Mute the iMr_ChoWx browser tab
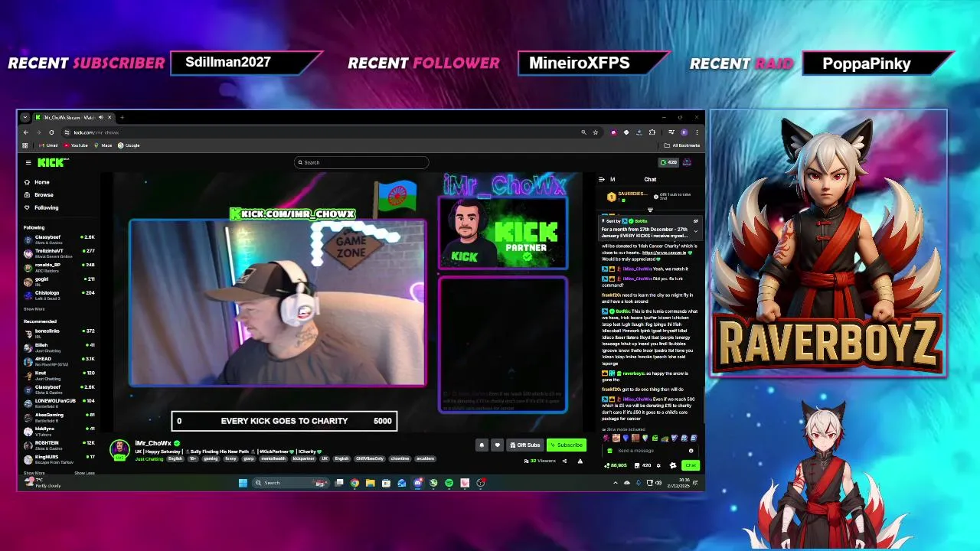The width and height of the screenshot is (980, 551). coord(101,117)
